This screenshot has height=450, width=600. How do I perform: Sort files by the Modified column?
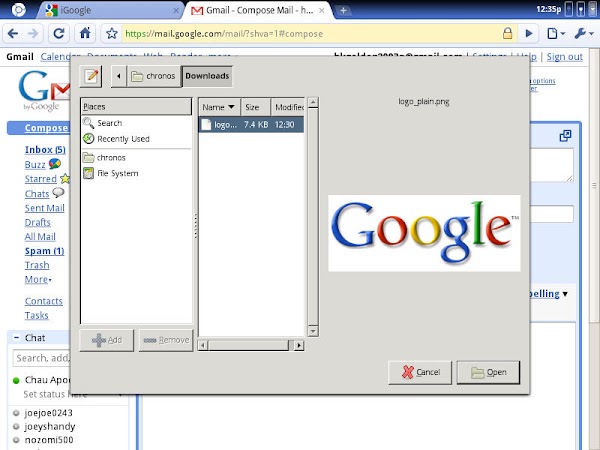pos(287,107)
